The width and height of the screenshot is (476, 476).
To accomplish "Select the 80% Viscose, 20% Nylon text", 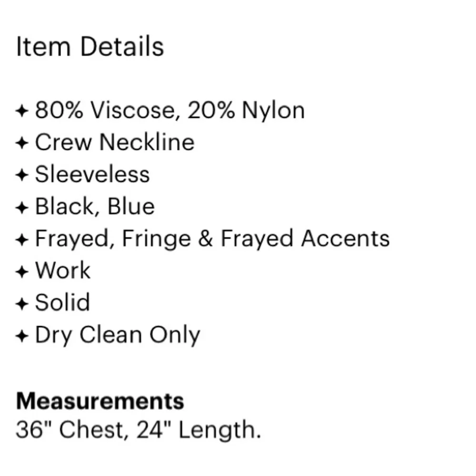I will pos(170,110).
